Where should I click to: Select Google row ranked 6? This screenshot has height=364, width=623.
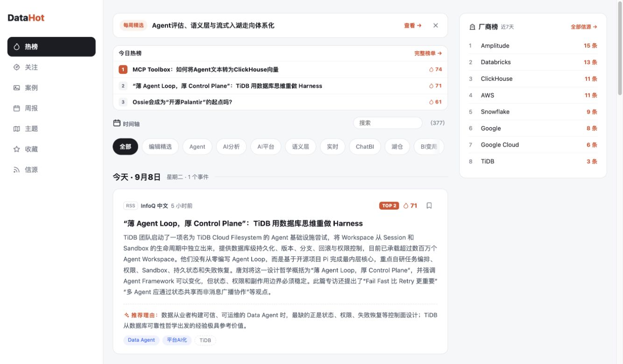tap(533, 128)
